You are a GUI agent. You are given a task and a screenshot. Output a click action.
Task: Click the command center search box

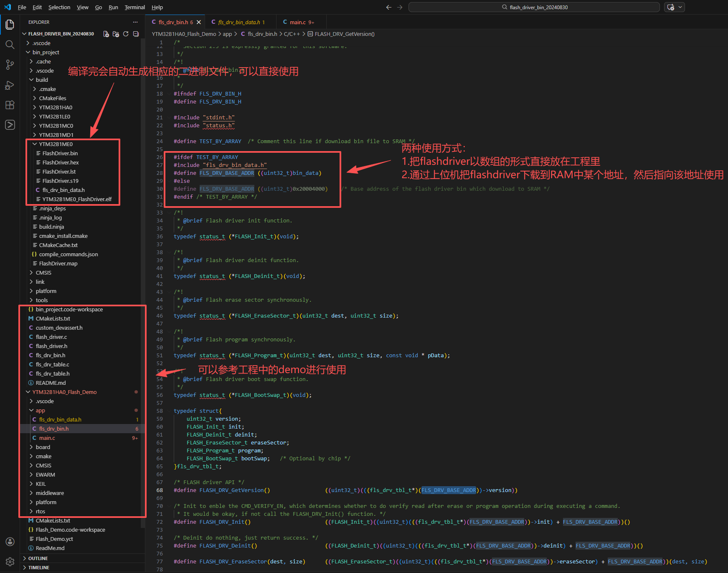pyautogui.click(x=534, y=7)
